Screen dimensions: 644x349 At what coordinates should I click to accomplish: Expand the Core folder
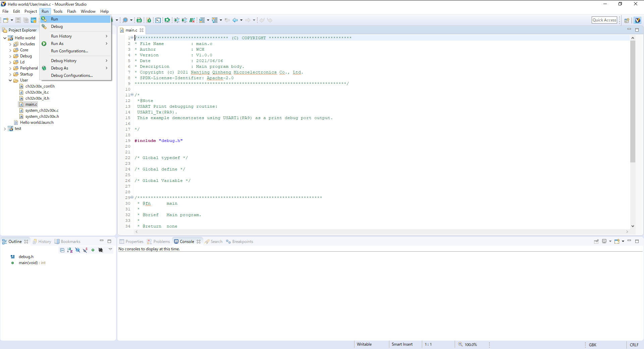point(10,50)
